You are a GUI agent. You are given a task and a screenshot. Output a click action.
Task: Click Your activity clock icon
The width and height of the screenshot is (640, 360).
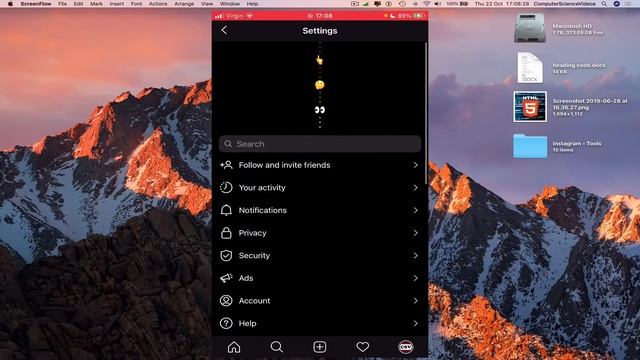(x=226, y=187)
